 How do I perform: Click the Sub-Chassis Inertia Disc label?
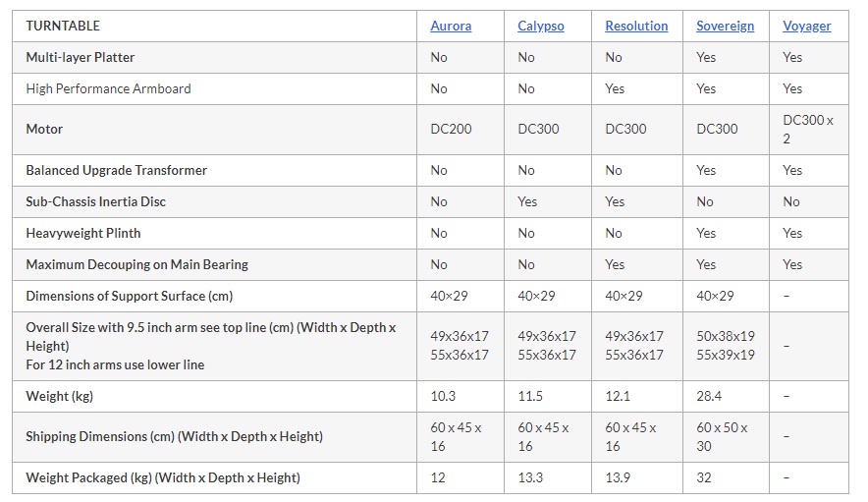(x=96, y=202)
